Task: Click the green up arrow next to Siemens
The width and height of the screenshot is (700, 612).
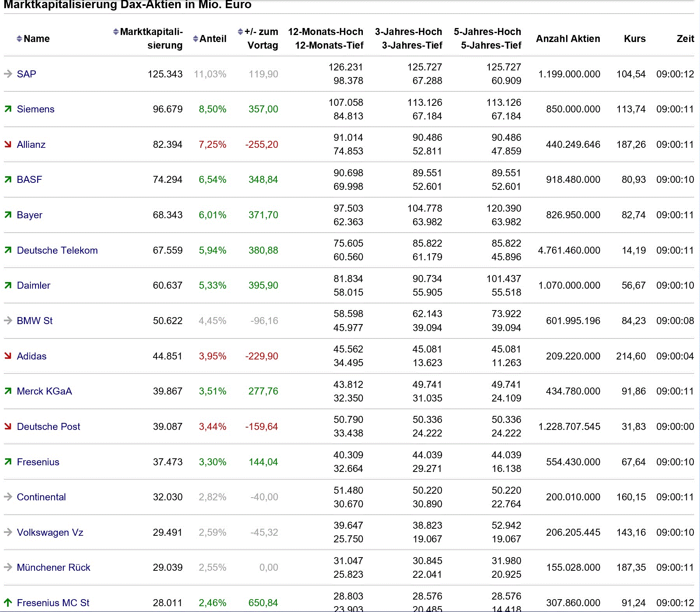Action: pos(8,109)
